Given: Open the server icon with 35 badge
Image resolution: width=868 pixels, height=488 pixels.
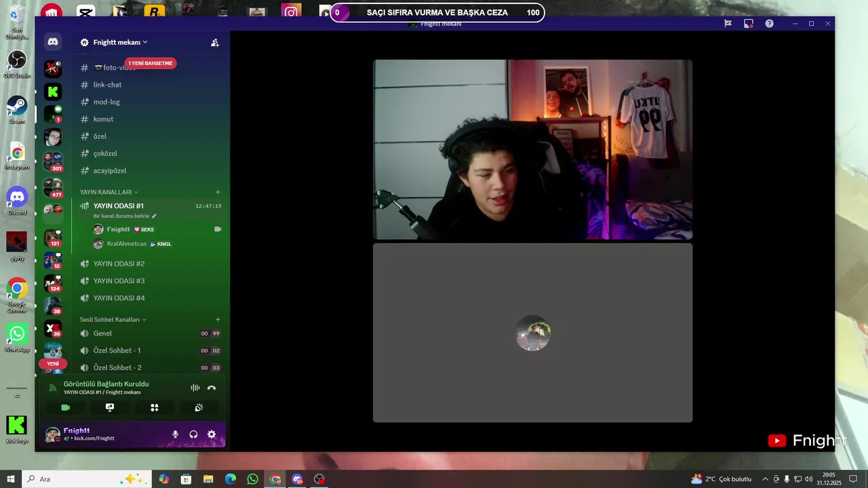Looking at the screenshot, I should coord(53,329).
